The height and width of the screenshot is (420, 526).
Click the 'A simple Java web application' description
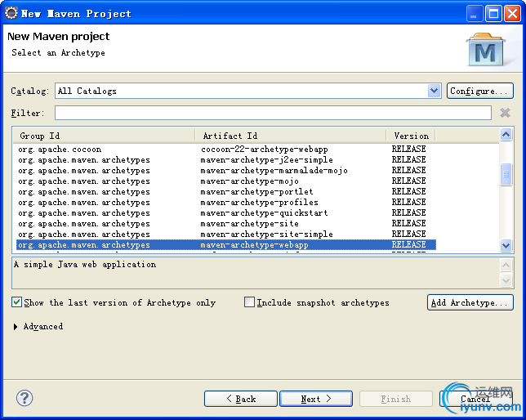(x=85, y=265)
